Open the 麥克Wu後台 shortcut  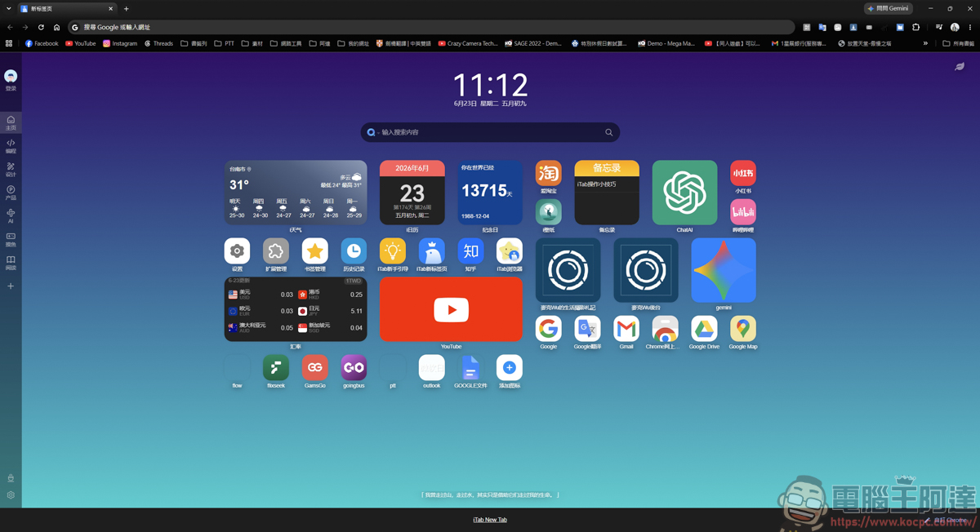[646, 270]
